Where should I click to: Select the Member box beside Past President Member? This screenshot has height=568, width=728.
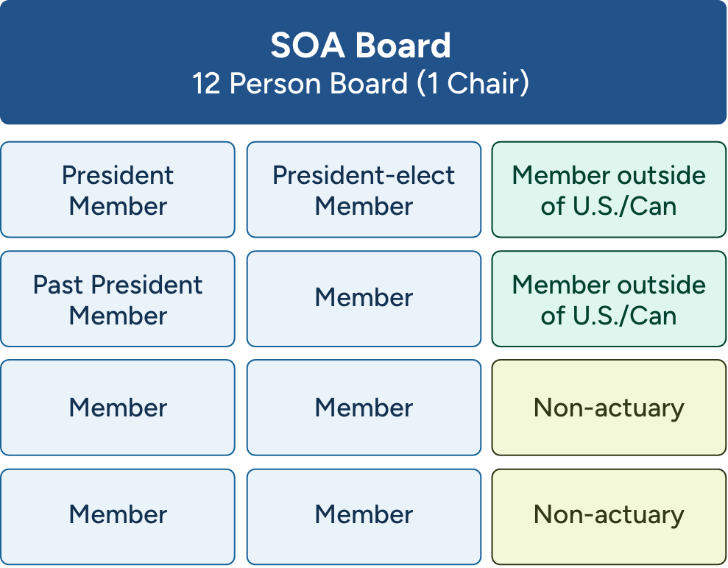click(x=364, y=299)
